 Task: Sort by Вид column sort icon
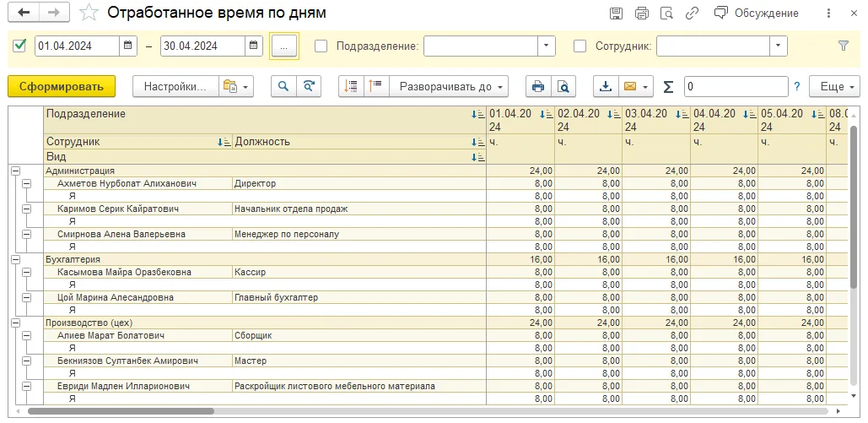pyautogui.click(x=477, y=157)
